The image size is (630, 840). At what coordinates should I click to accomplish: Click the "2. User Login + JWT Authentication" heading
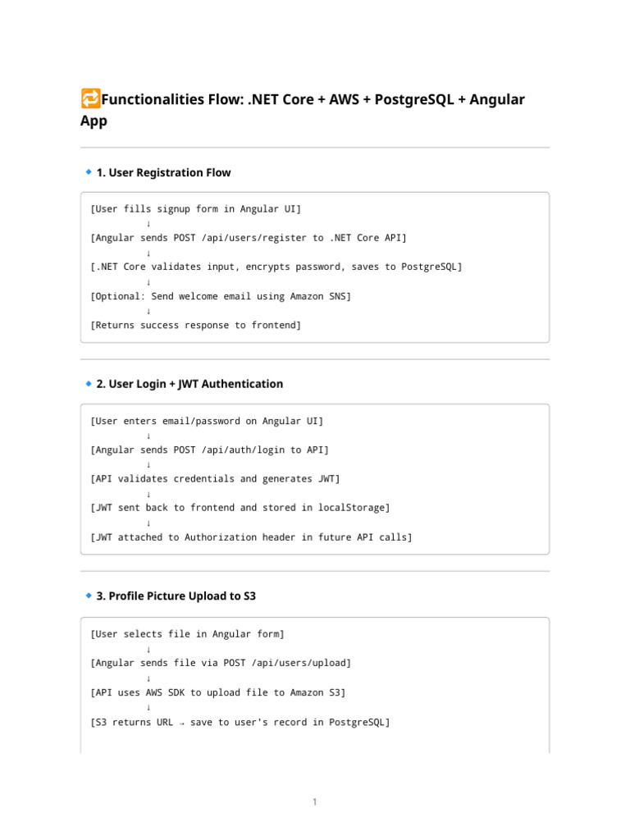click(x=189, y=384)
